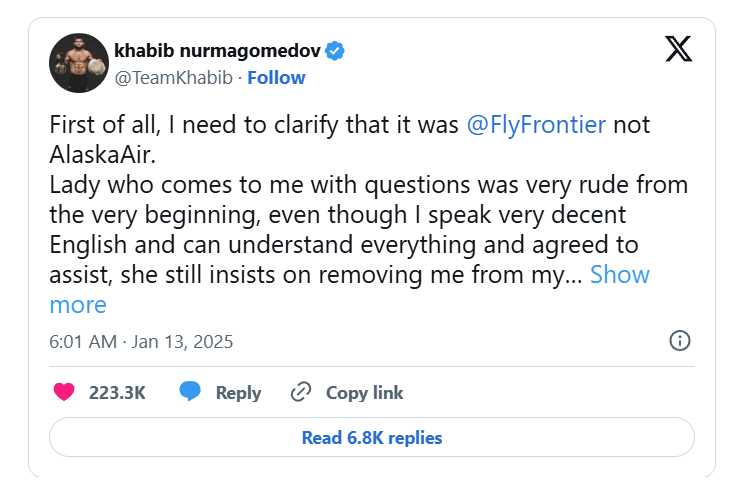Follow the TeamKhabib account
Screen dimensions: 739x500
click(276, 77)
